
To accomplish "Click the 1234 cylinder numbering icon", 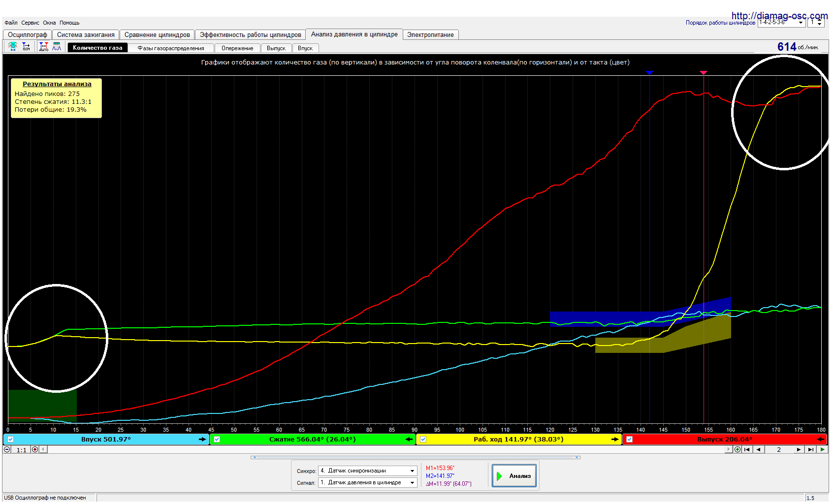I will 26,46.
